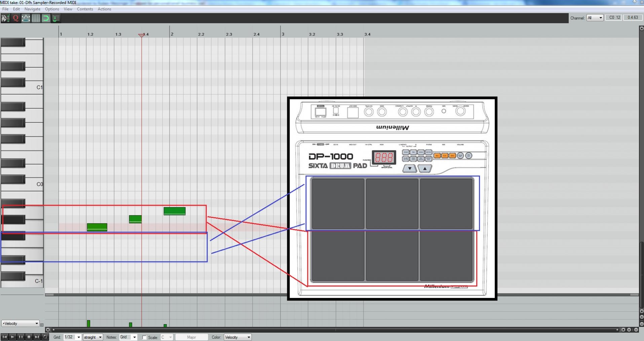Click ruler at bar 2
The width and height of the screenshot is (644, 341).
[172, 34]
